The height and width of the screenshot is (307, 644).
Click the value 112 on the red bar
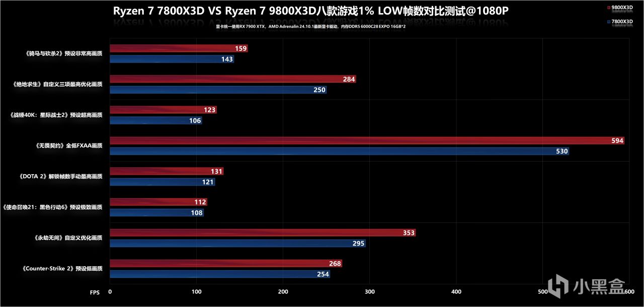(200, 202)
